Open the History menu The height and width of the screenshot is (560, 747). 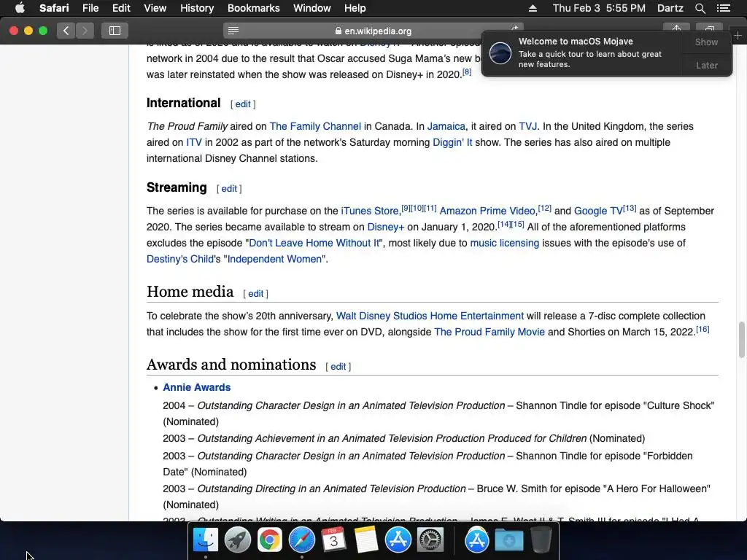click(x=197, y=8)
